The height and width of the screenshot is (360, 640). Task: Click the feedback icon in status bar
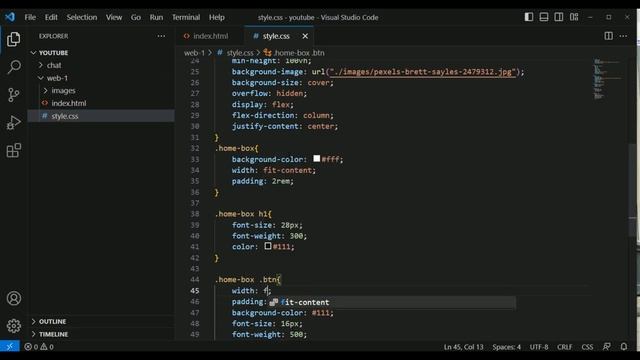pyautogui.click(x=607, y=347)
